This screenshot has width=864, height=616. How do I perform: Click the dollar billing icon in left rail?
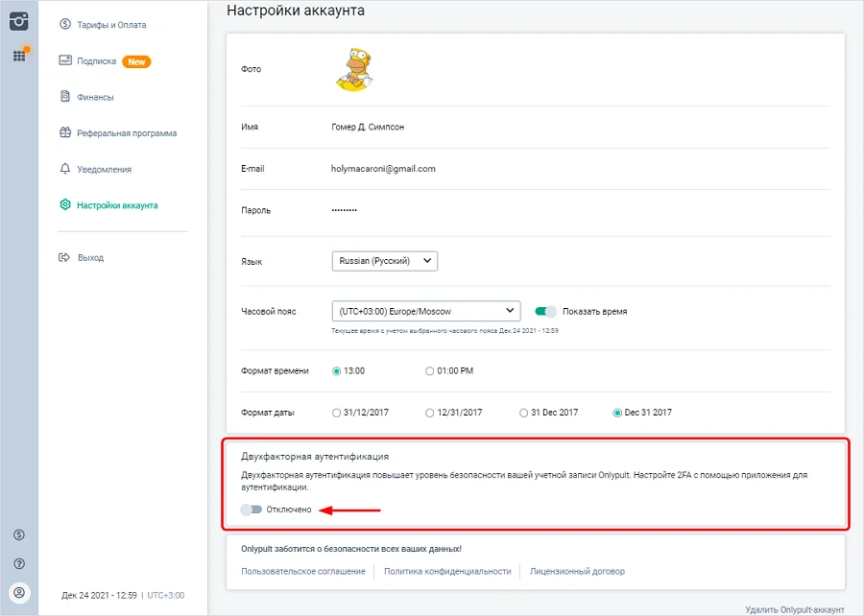(19, 534)
